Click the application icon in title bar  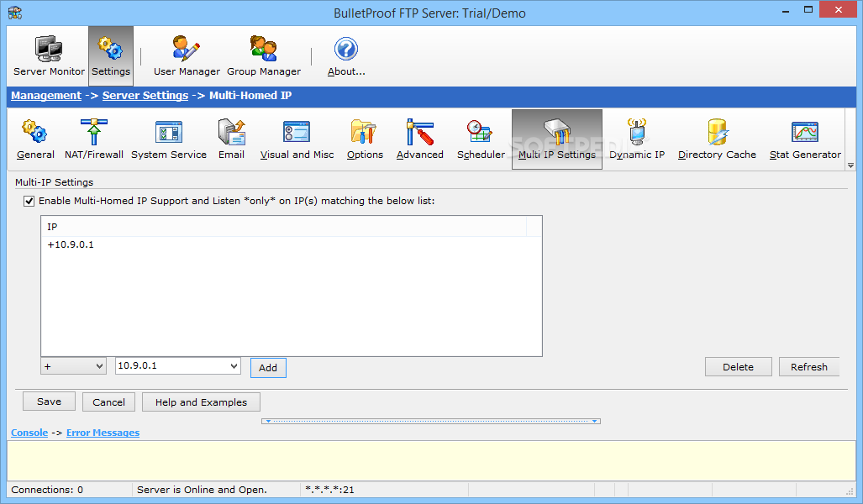(x=15, y=12)
